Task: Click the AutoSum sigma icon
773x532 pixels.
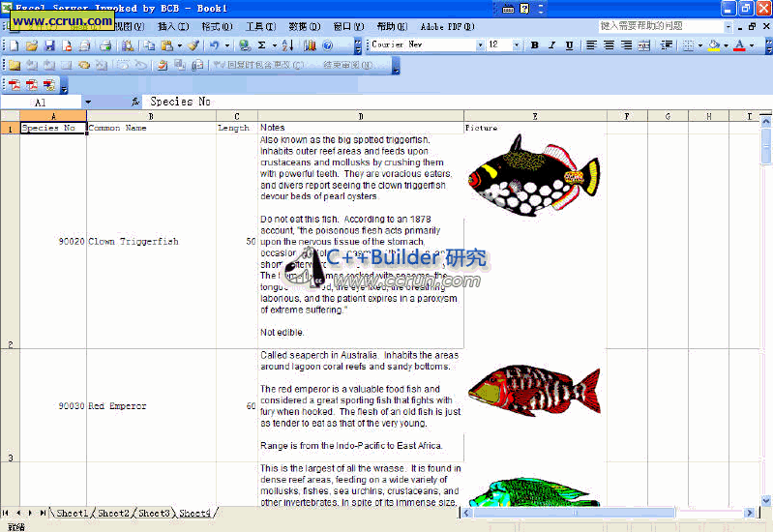Action: [x=262, y=45]
